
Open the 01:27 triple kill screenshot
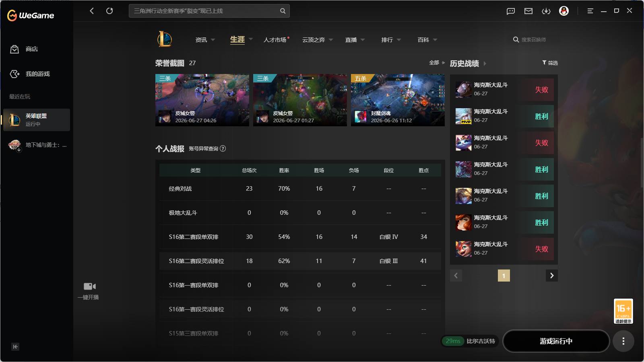pyautogui.click(x=300, y=100)
